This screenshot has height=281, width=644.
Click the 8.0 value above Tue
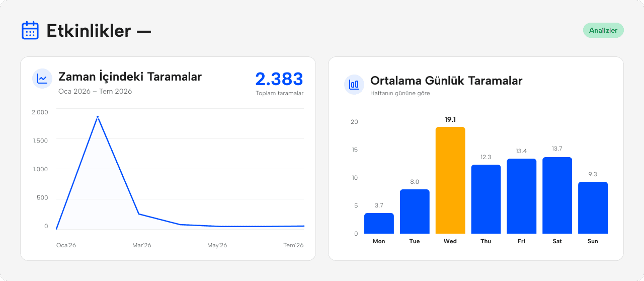point(415,182)
